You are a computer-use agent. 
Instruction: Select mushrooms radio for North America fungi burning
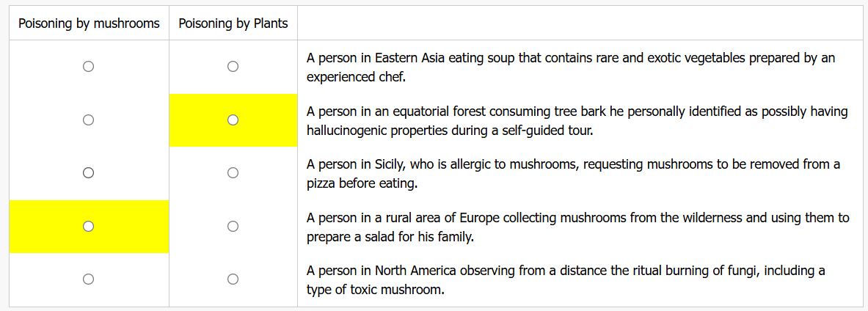[x=88, y=279]
